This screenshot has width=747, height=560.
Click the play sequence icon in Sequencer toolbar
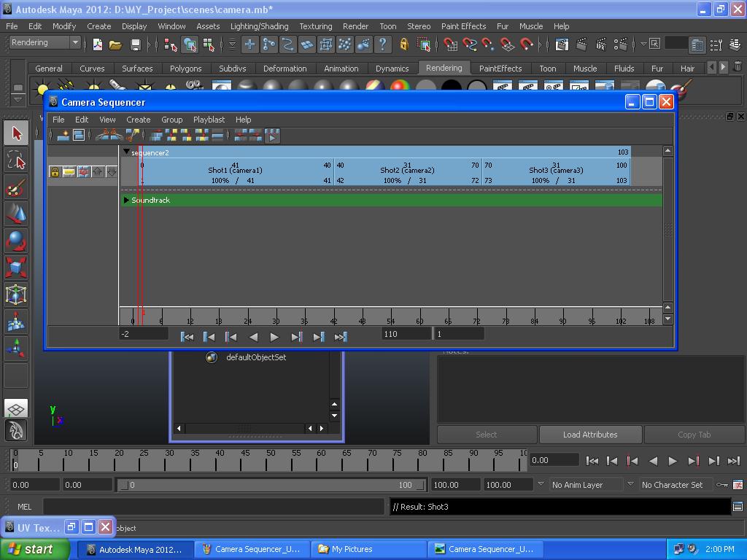click(x=272, y=136)
